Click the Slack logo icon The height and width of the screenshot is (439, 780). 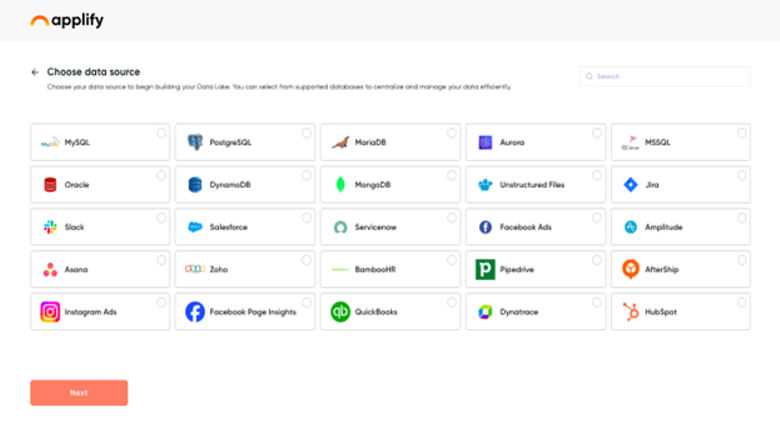click(x=50, y=227)
